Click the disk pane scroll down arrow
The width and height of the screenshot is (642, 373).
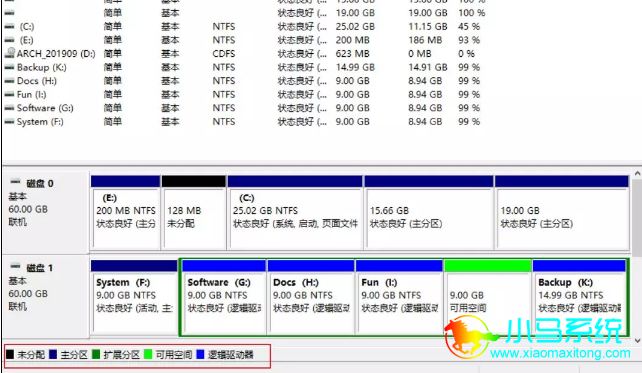point(637,340)
